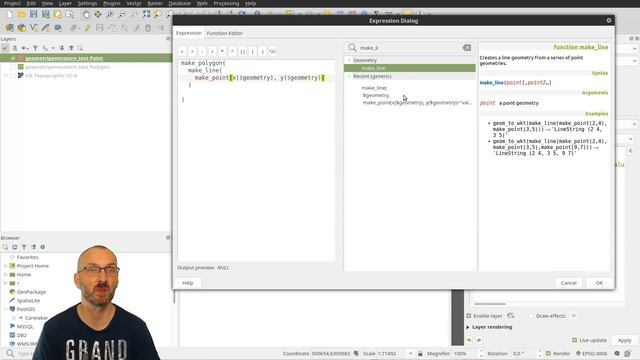Viewport: 640px width, 360px height.
Task: Toggle the Draw effects checkbox
Action: click(x=531, y=316)
